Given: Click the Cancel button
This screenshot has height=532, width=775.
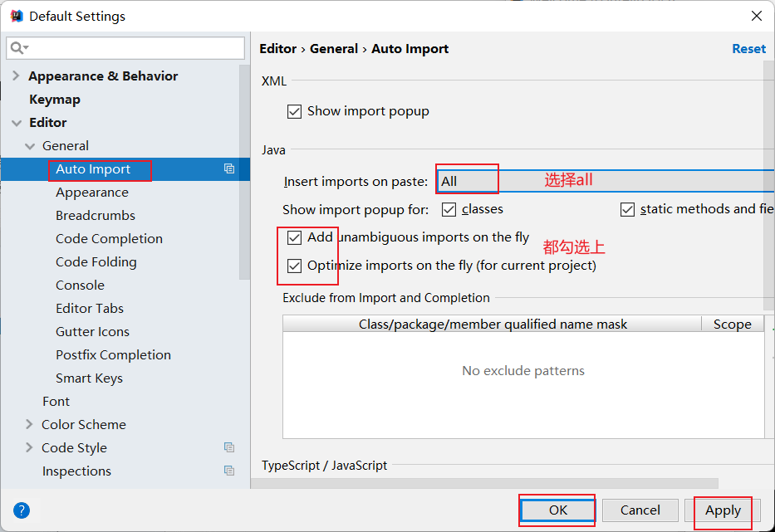Looking at the screenshot, I should click(640, 510).
